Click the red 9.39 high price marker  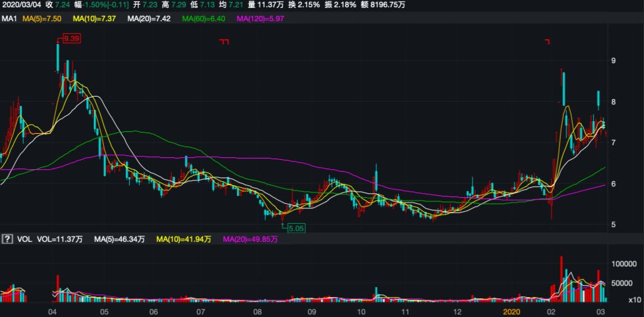pos(71,39)
